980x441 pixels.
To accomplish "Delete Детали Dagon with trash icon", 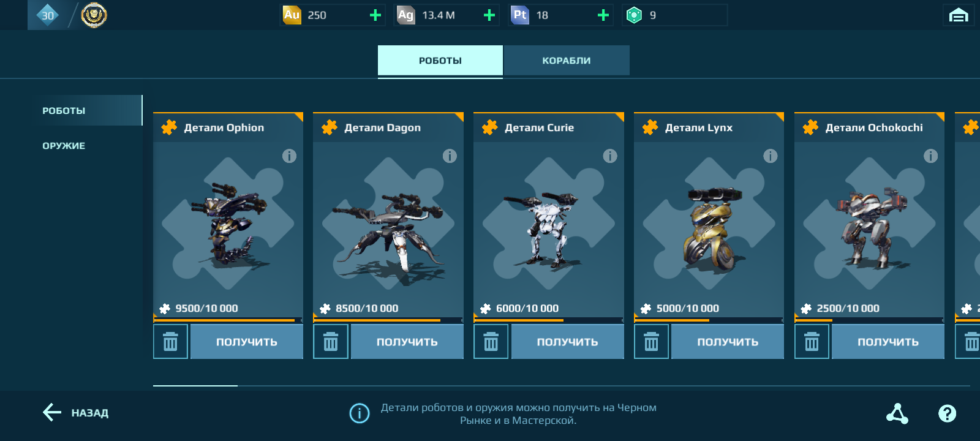I will click(x=331, y=342).
